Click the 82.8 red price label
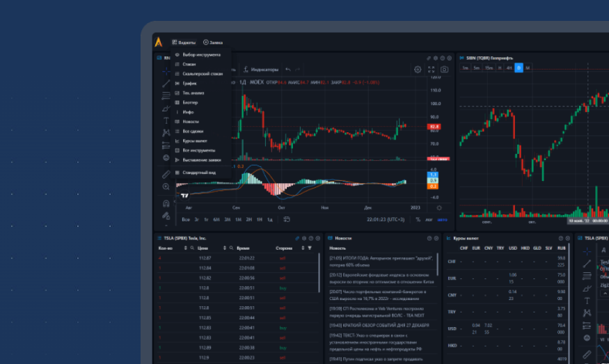The width and height of the screenshot is (609, 364). tap(434, 127)
